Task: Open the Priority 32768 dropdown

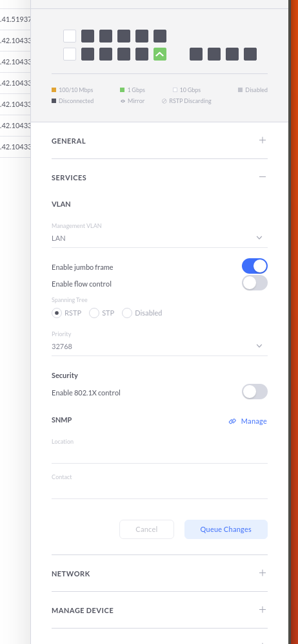Action: click(160, 346)
